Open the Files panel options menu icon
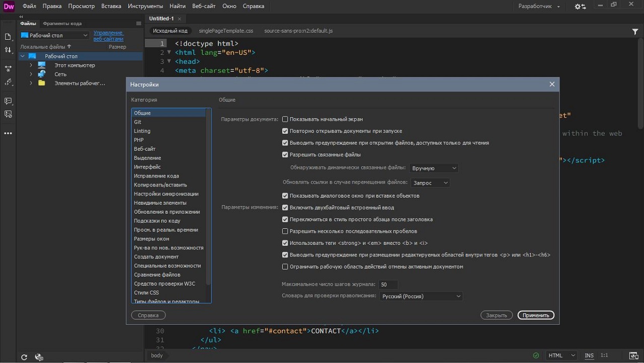 138,24
